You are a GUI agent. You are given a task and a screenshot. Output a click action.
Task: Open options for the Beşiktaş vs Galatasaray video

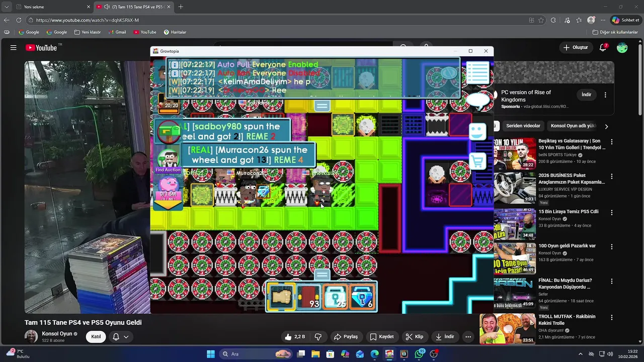point(612,142)
